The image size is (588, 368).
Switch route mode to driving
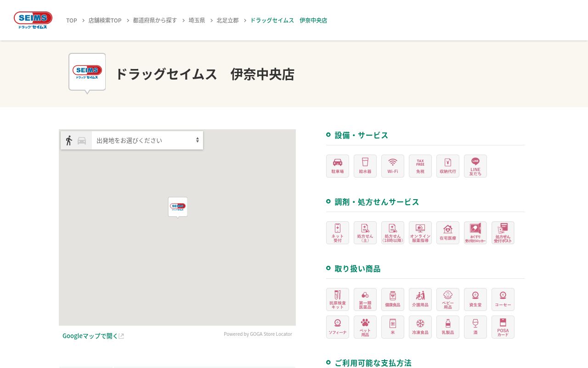[82, 141]
